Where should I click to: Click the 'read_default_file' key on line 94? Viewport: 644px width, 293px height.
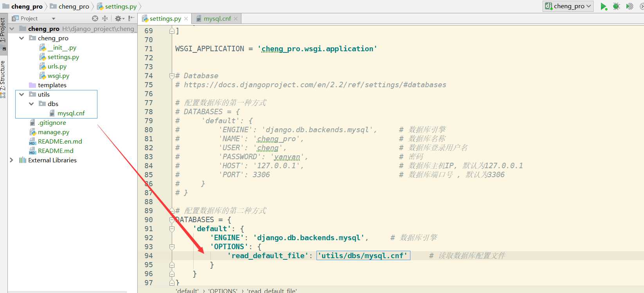tap(268, 256)
